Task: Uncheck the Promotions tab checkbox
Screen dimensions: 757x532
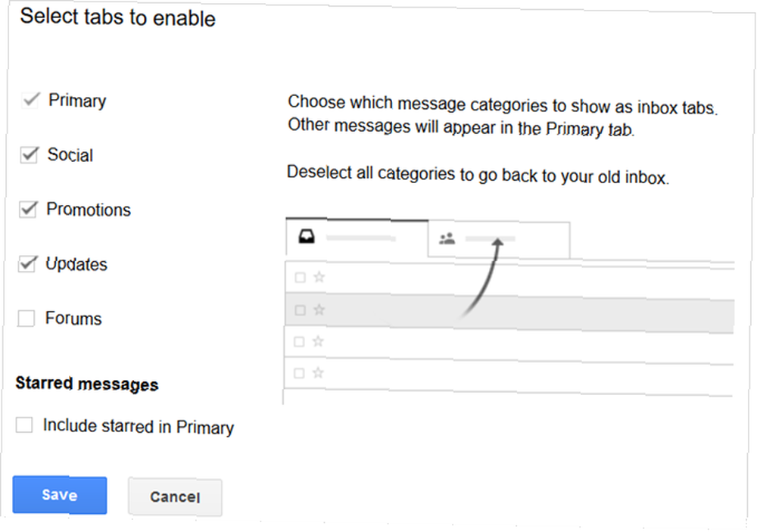Action: (x=28, y=210)
